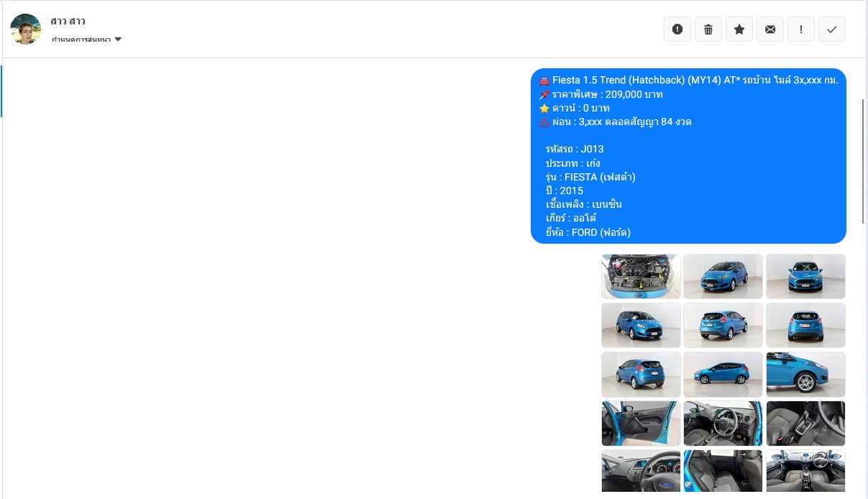The height and width of the screenshot is (499, 868).
Task: Click the ปี : 2015 line
Action: 565,191
